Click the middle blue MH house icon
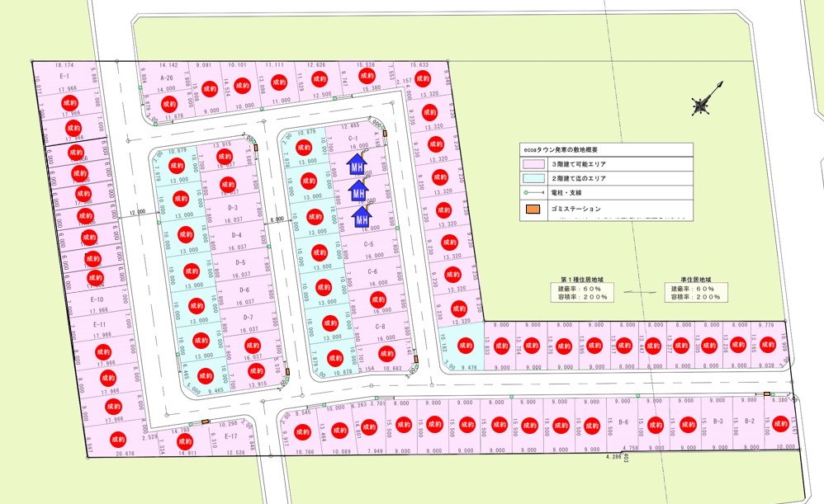 click(x=359, y=191)
